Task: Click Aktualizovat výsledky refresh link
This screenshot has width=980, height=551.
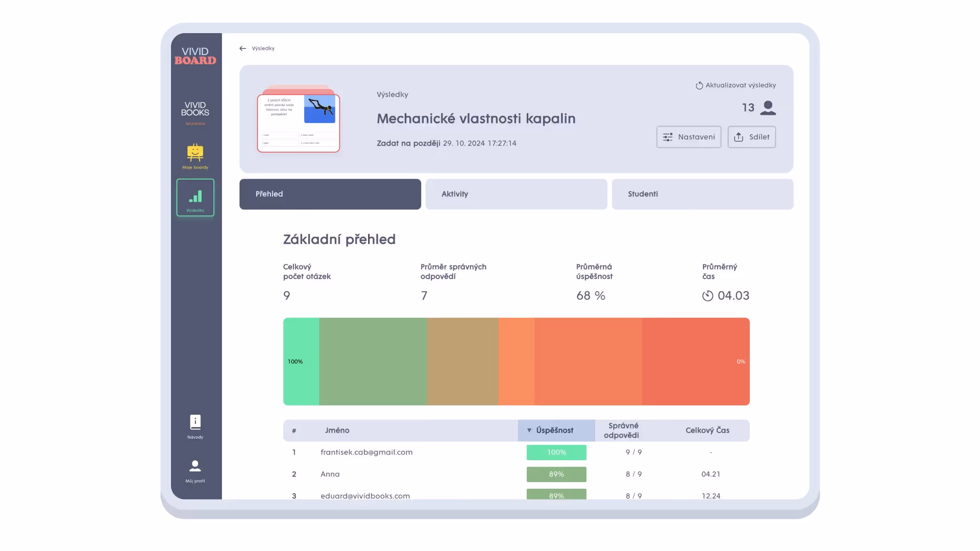Action: coord(736,85)
